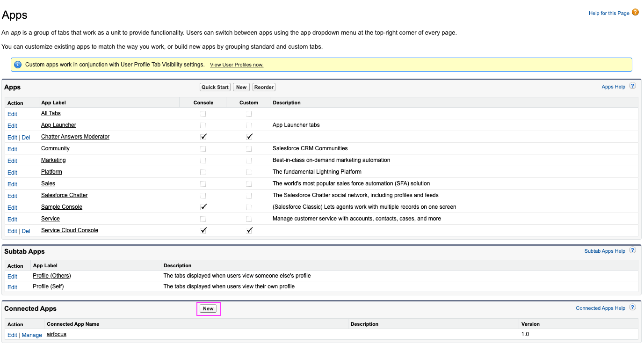The height and width of the screenshot is (352, 644).
Task: Click the App Launcher tabs description
Action: click(x=296, y=125)
